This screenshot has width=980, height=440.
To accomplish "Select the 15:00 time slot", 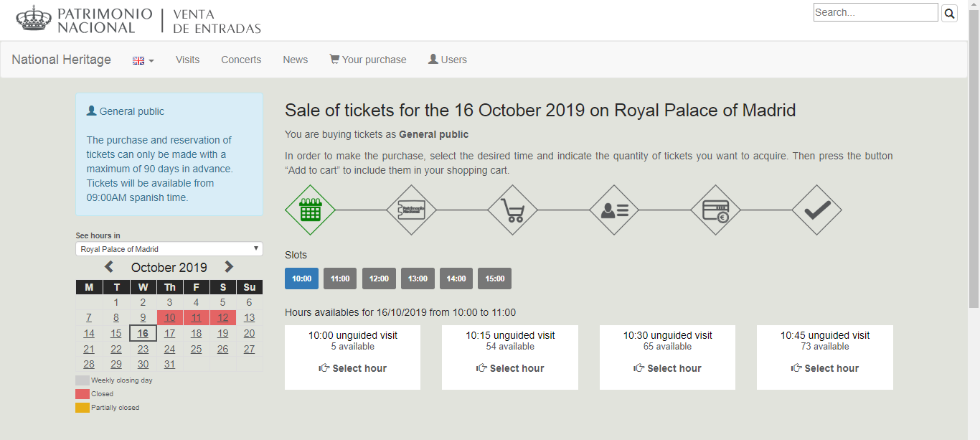I will pyautogui.click(x=495, y=278).
